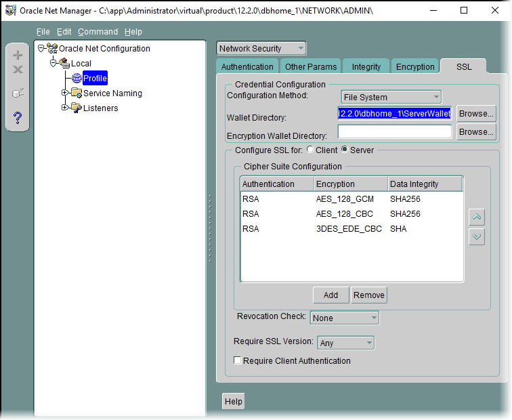This screenshot has height=420, width=512.
Task: Open the Revocation Check dropdown
Action: pyautogui.click(x=345, y=318)
